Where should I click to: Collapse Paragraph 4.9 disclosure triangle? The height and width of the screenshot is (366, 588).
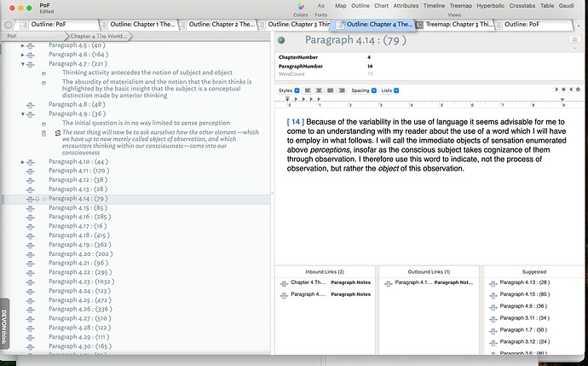pos(22,114)
